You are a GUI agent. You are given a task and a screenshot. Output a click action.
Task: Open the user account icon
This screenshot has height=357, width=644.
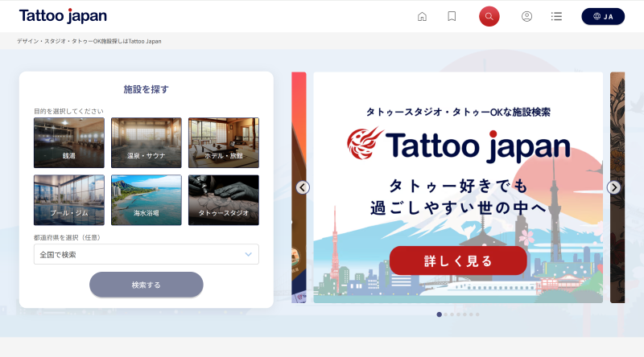point(526,16)
